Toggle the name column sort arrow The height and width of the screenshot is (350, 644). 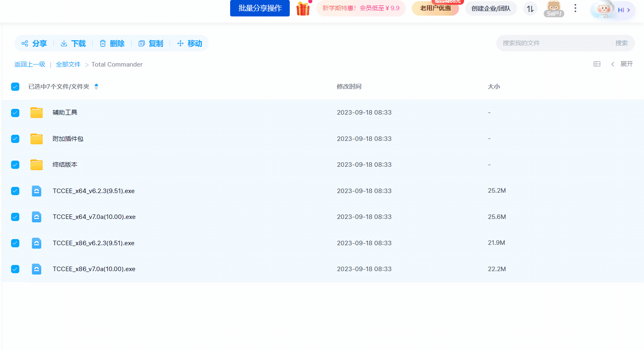pyautogui.click(x=96, y=87)
